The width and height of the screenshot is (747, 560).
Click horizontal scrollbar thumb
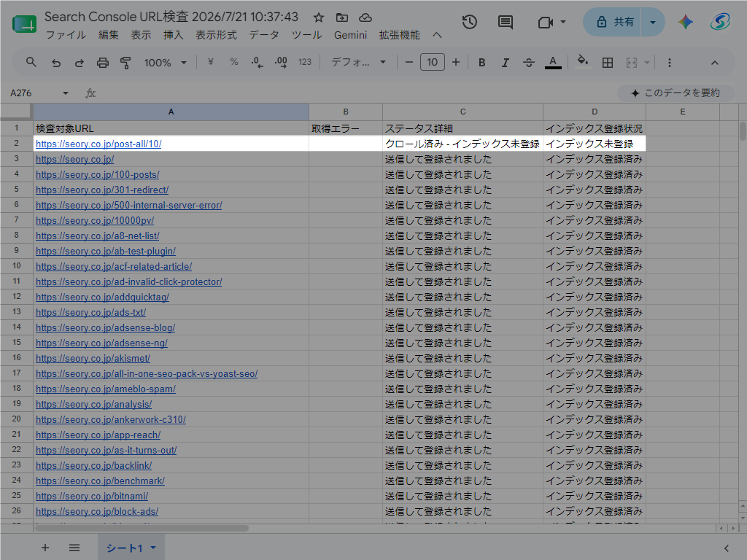(x=142, y=528)
